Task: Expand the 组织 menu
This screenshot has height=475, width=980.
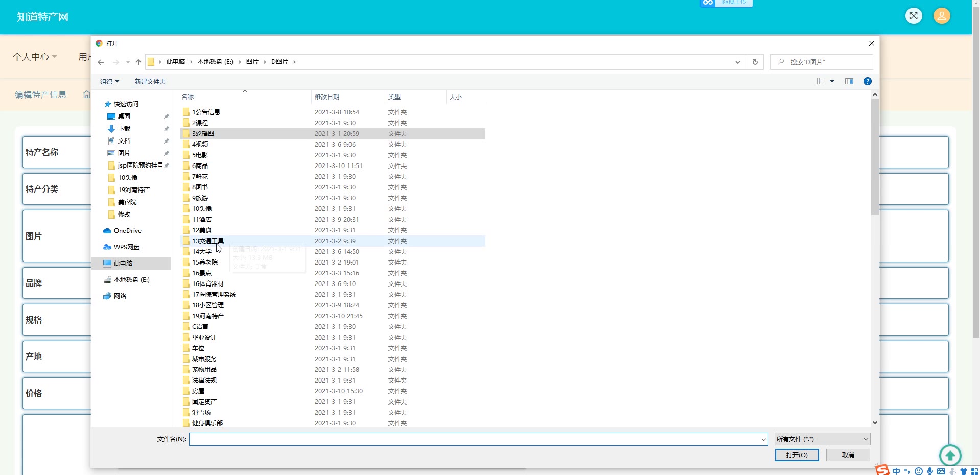Action: [x=109, y=82]
